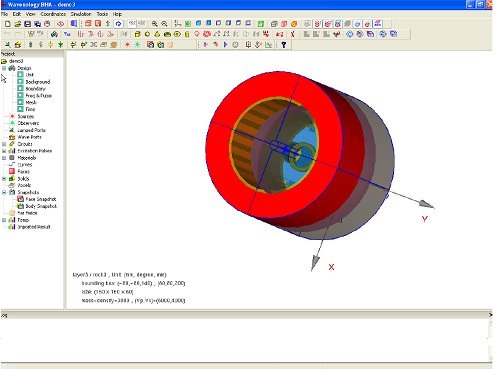Screen dimensions: 500x369
Task: Collapse the Design tree node
Action: point(4,68)
